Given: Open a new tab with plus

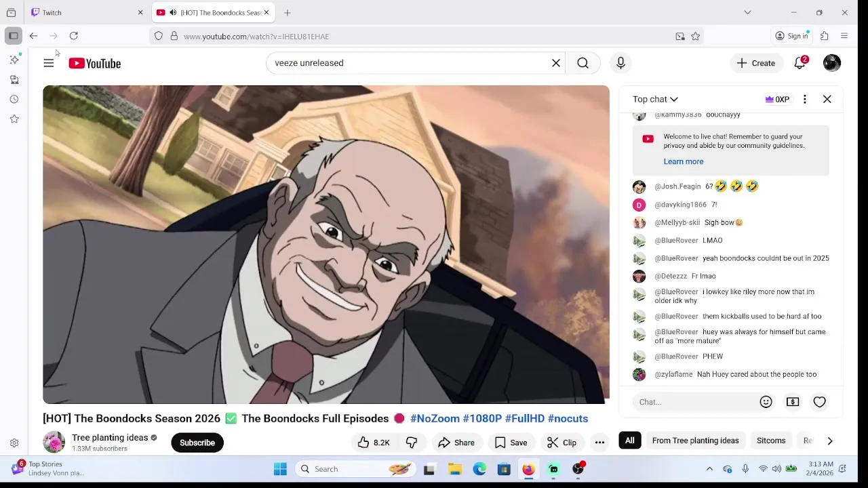Looking at the screenshot, I should coord(288,12).
